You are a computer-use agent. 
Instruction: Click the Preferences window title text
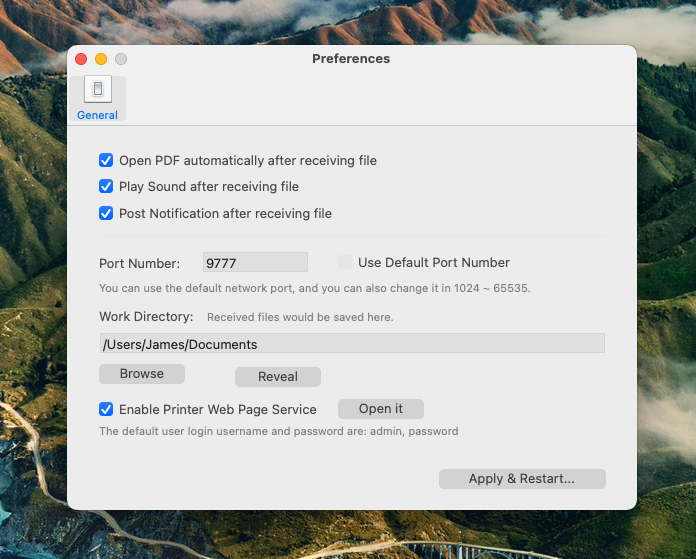click(351, 59)
